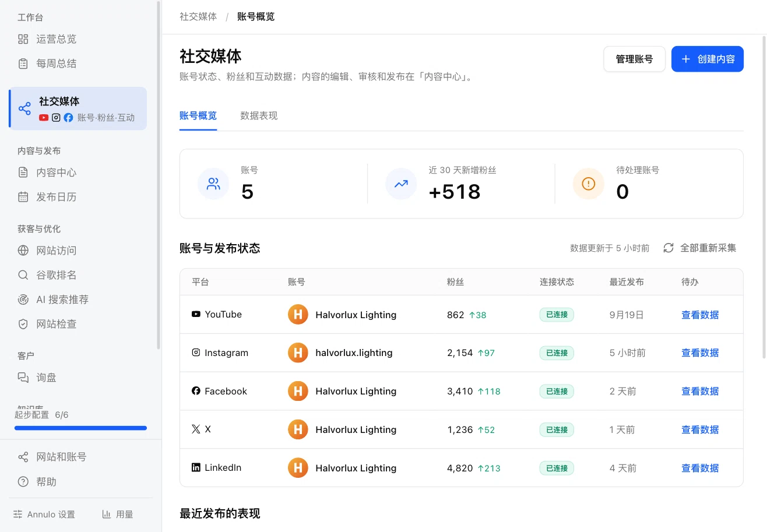Viewport: 767px width, 532px height.
Task: Click the Facebook follower count 3,410
Action: point(460,391)
